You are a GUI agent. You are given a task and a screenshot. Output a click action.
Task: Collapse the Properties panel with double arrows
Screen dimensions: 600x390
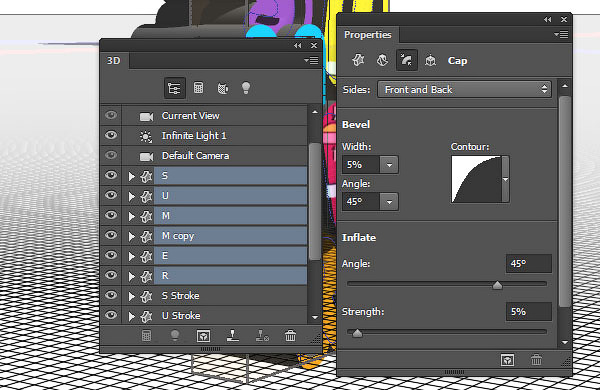(x=548, y=20)
